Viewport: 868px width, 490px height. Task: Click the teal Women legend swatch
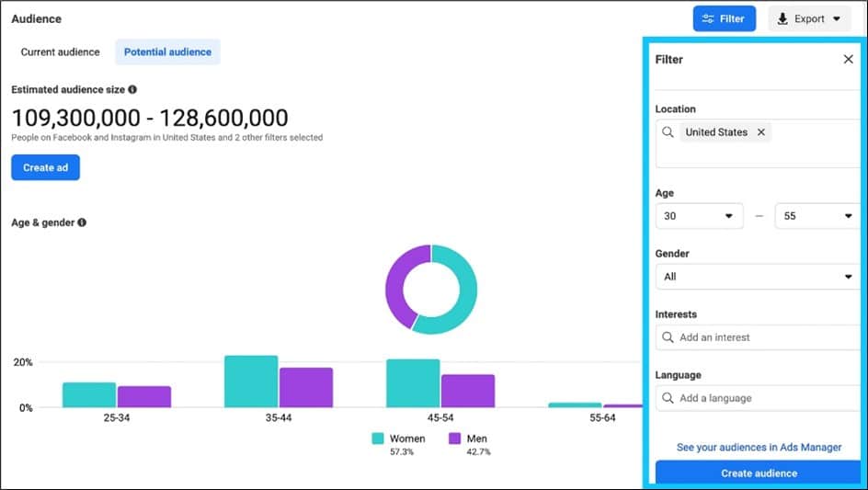point(378,439)
